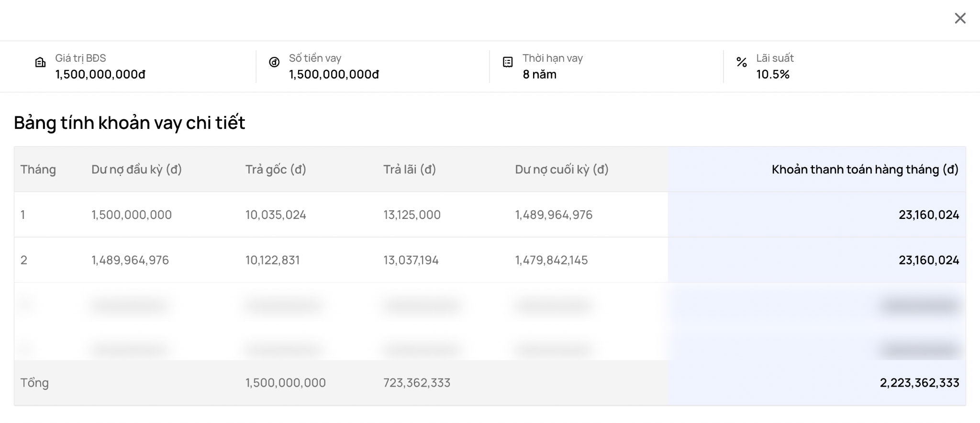980x423 pixels.
Task: Click the loan term value 8 năm
Action: coord(539,74)
